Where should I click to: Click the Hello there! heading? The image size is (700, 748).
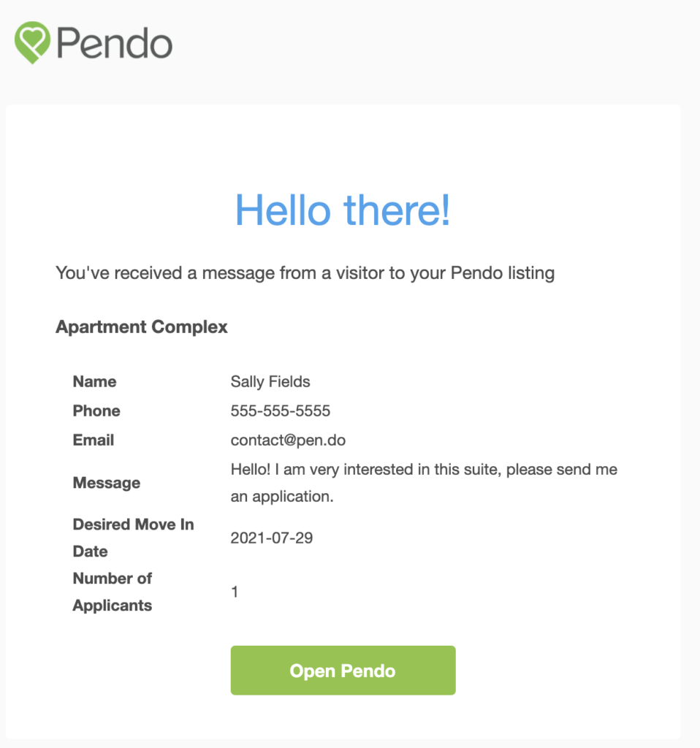pyautogui.click(x=343, y=210)
